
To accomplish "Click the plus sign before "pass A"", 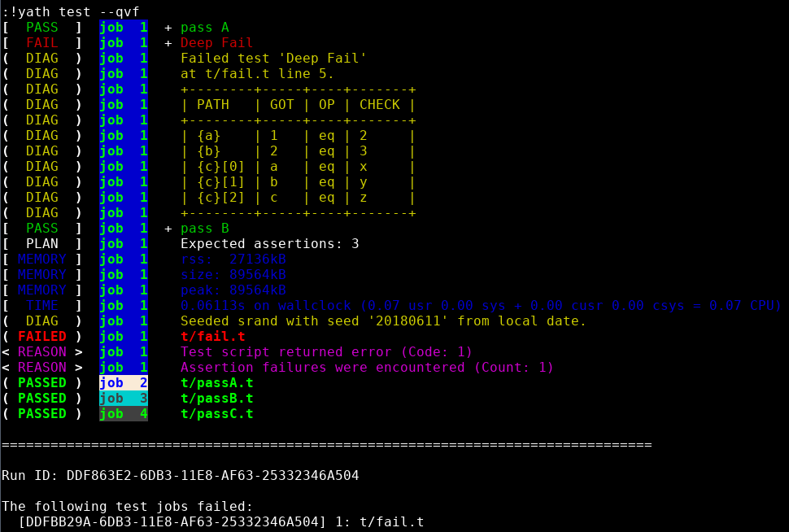I will pos(168,28).
